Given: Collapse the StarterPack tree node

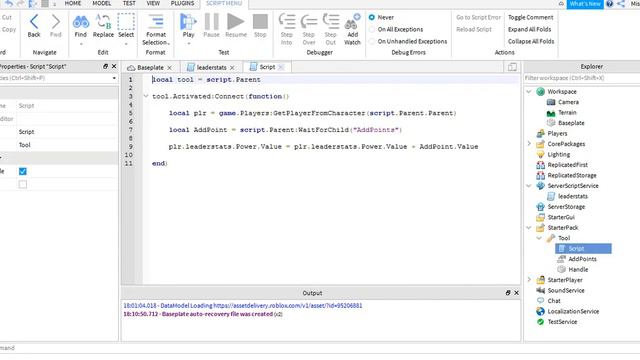Looking at the screenshot, I should tap(529, 227).
